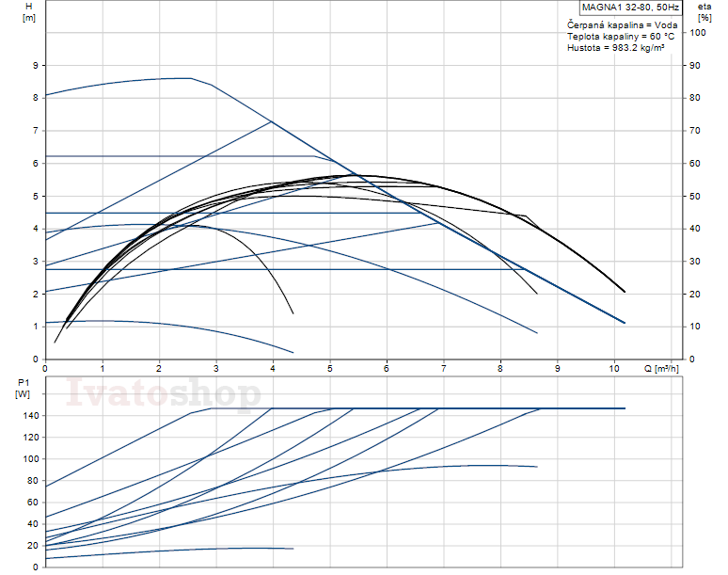
Task: Select the 20 tick on the P1 axis
Action: point(32,545)
